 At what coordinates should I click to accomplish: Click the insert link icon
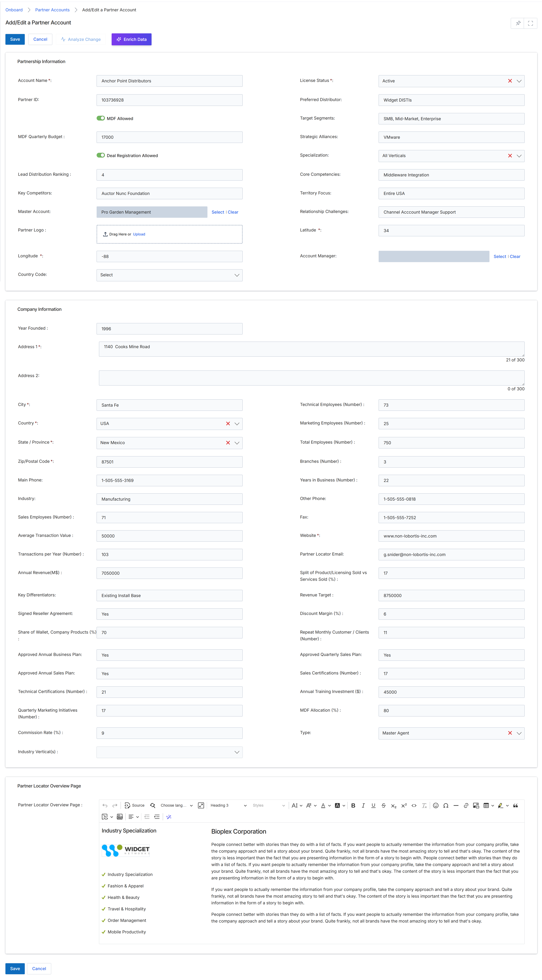(466, 805)
